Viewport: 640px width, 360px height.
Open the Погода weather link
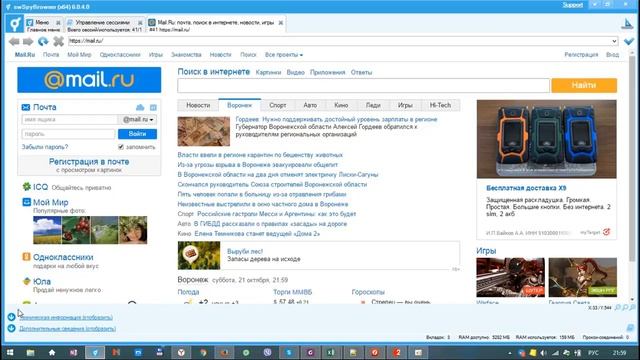point(188,292)
